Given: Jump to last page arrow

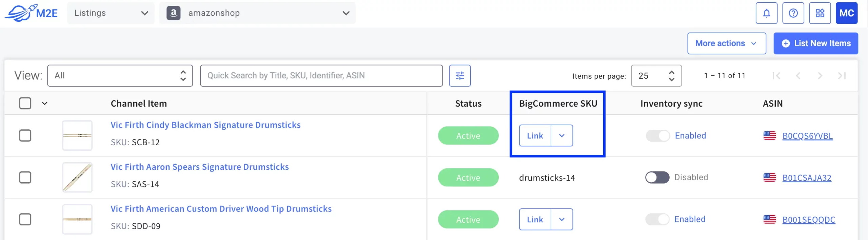Looking at the screenshot, I should click(x=842, y=76).
